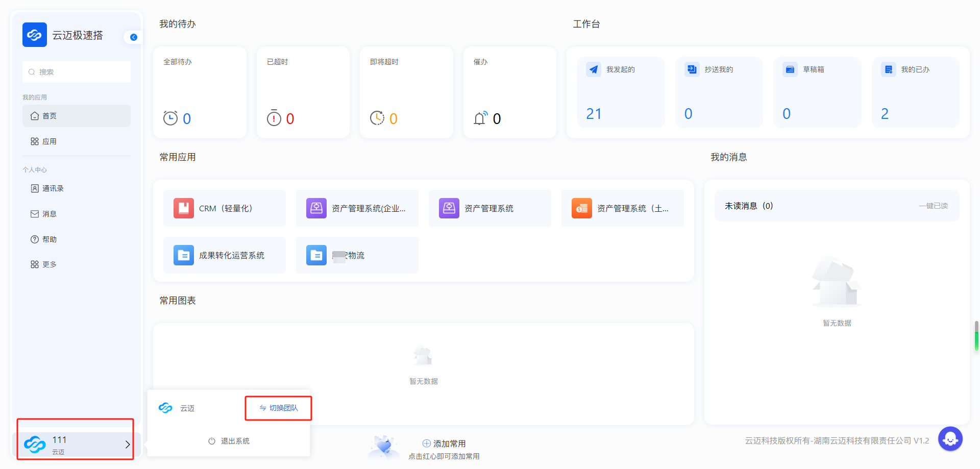Open 消息 in the sidebar
Screen dimensions: 980x469
[49, 214]
